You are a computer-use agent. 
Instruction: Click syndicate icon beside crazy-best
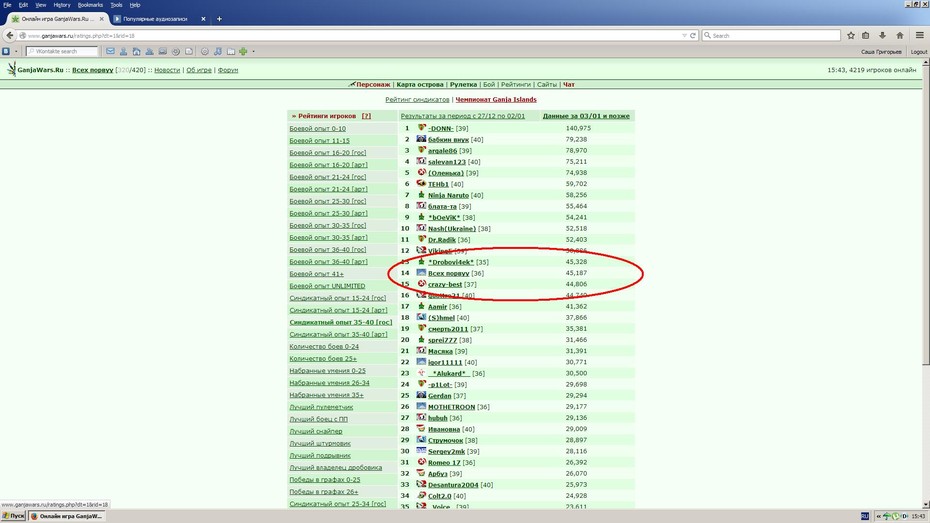[x=421, y=283]
